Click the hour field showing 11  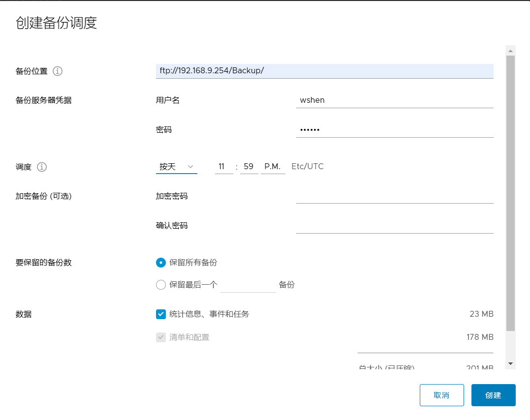[222, 166]
